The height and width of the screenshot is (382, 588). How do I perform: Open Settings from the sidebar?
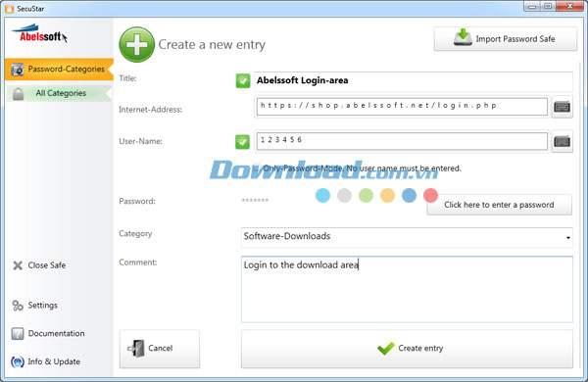tap(35, 306)
